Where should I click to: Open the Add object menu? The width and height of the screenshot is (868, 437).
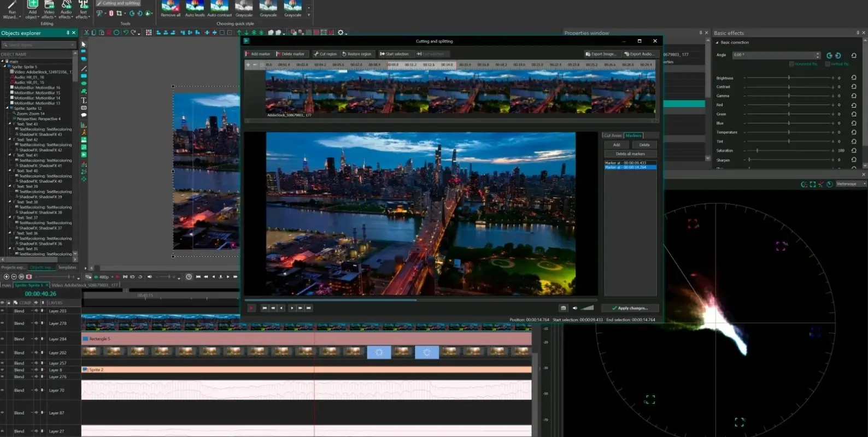[32, 10]
